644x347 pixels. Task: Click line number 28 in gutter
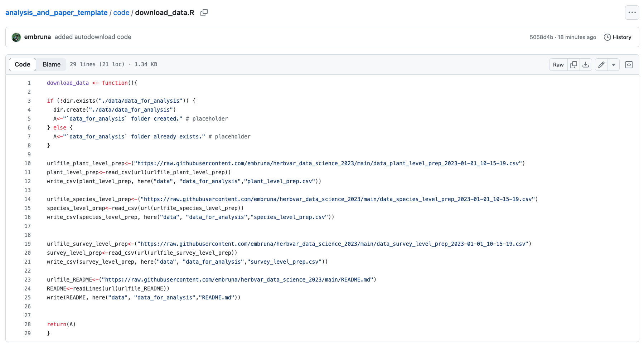(x=28, y=324)
